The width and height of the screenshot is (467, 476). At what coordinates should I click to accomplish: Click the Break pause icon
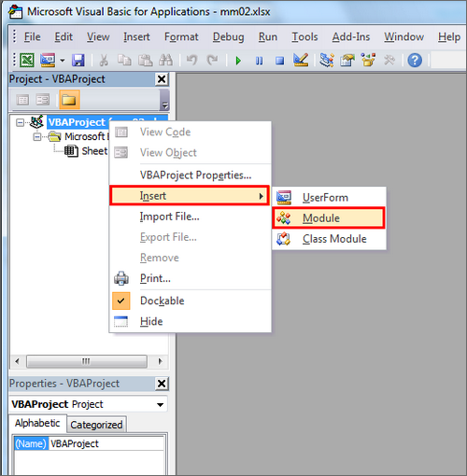pyautogui.click(x=259, y=60)
